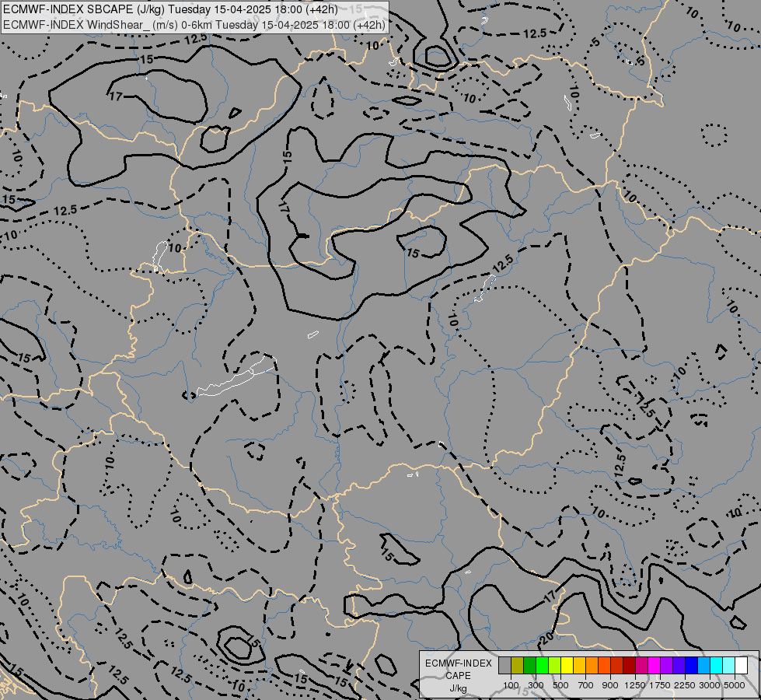Click the 5000 tick label in legend

coord(735,685)
